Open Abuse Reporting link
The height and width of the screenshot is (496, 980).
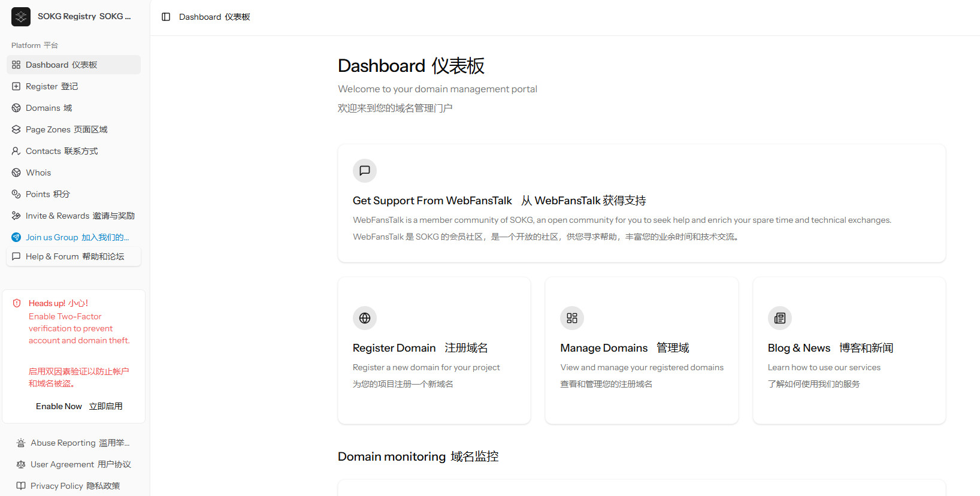click(x=74, y=443)
